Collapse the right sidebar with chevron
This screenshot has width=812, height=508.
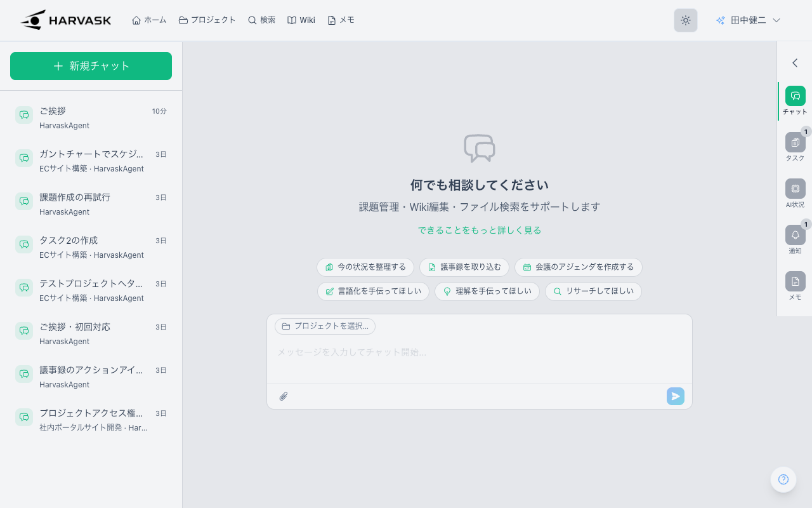coord(794,63)
